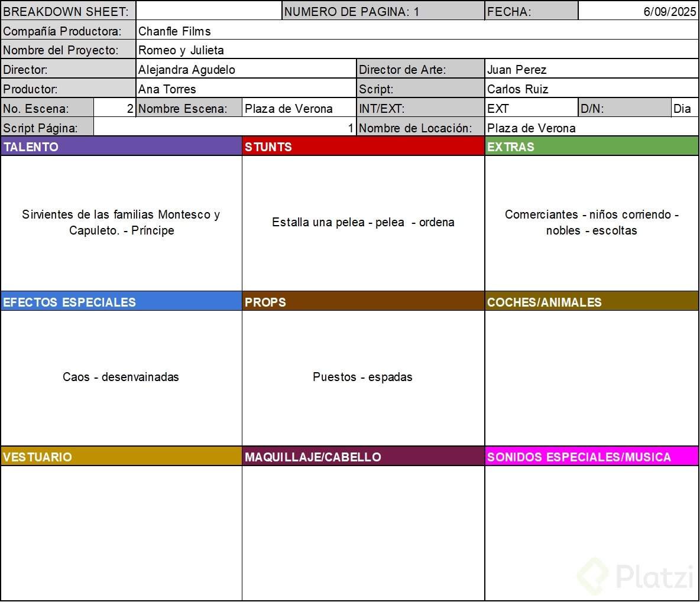This screenshot has height=602, width=700.
Task: Select the MAQUILLAJE/CABELLO header
Action: tap(364, 456)
